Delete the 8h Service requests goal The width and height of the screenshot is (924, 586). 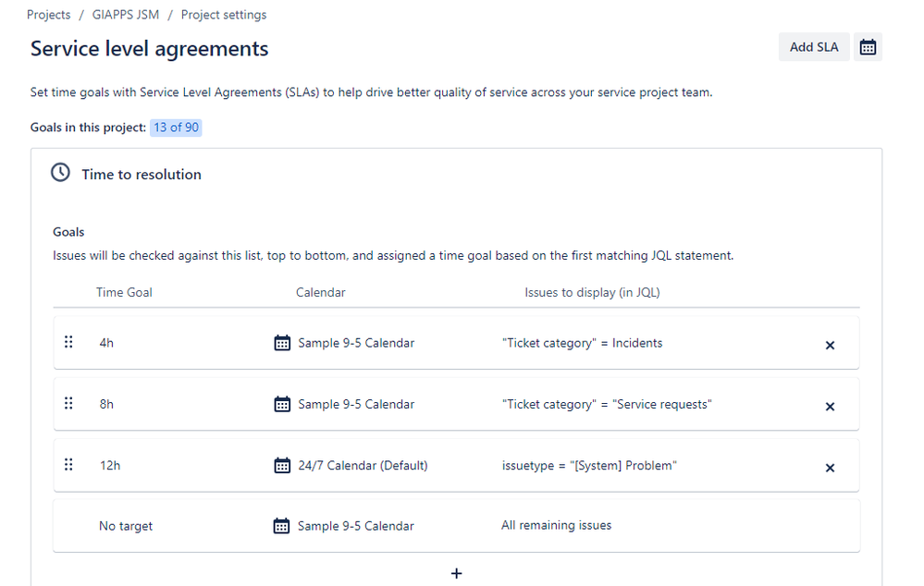click(830, 407)
